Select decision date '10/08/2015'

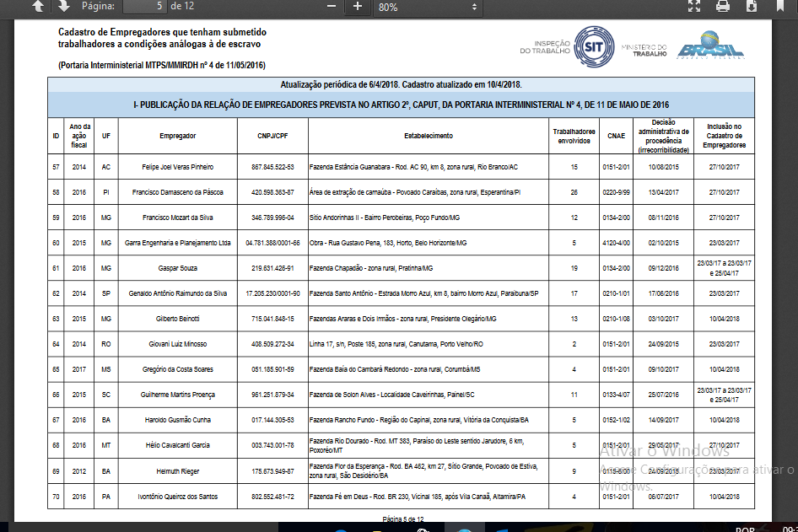click(x=664, y=167)
